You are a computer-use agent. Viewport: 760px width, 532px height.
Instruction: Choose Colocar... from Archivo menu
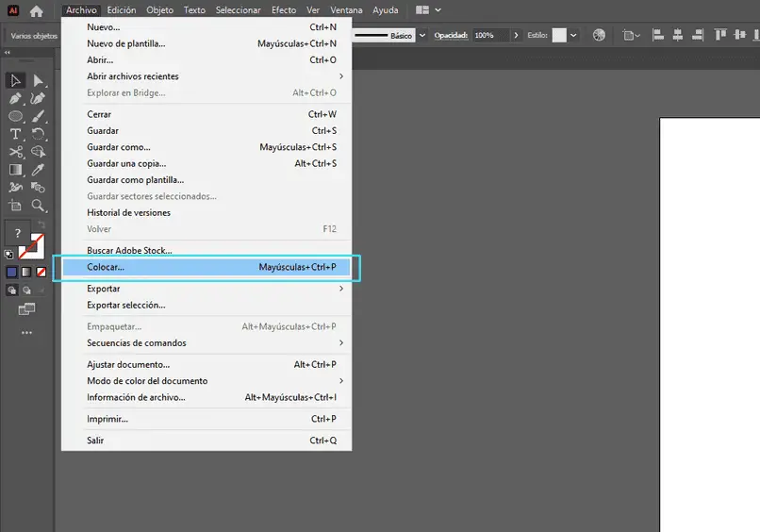[x=207, y=267]
